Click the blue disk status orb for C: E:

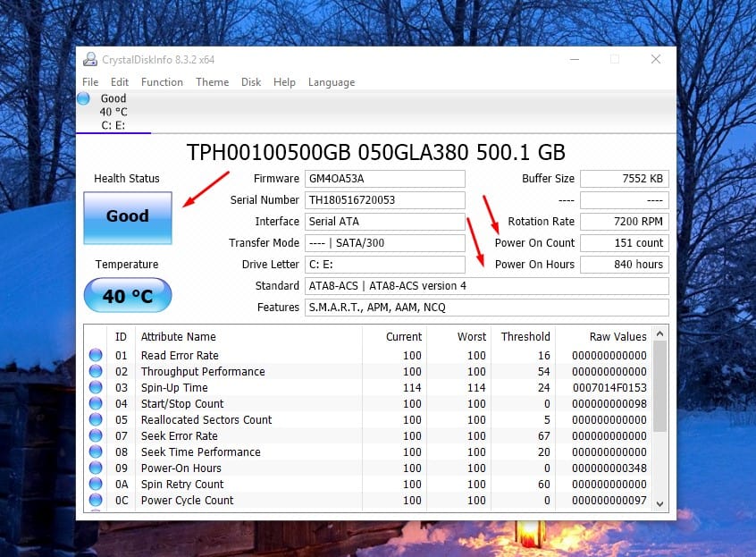[85, 98]
